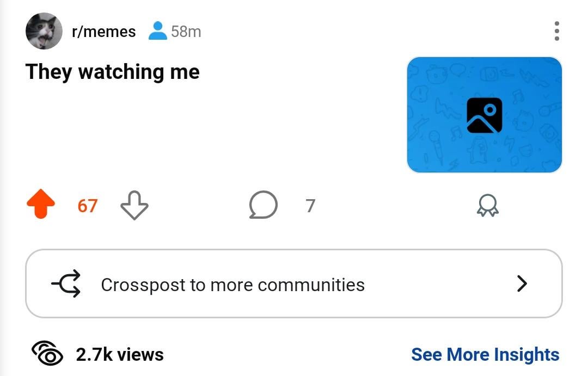Tap the picture icon inside the thumbnail

tap(484, 115)
